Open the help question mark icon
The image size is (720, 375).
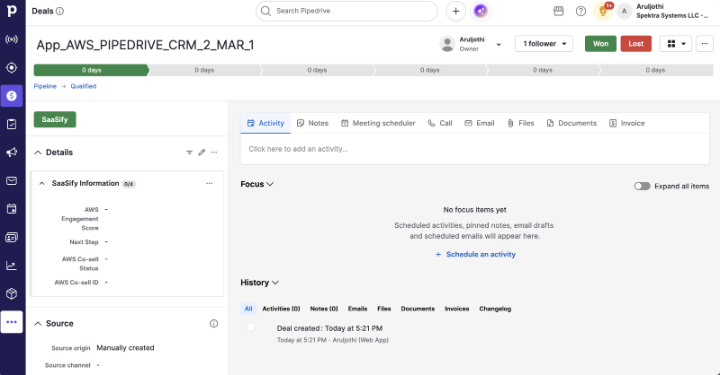(581, 11)
